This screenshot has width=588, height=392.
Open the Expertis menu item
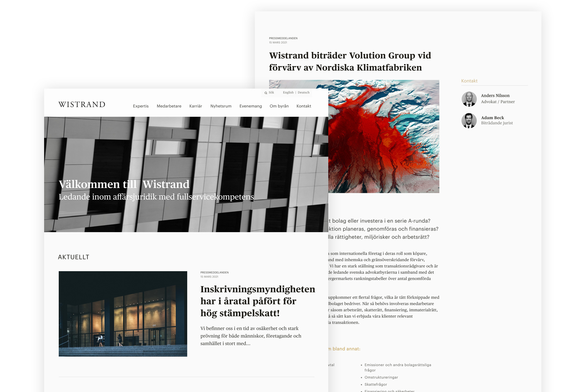click(x=141, y=106)
